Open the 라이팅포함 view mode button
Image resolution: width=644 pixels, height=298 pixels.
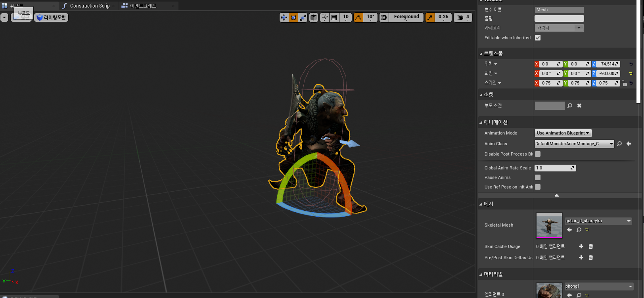[51, 17]
